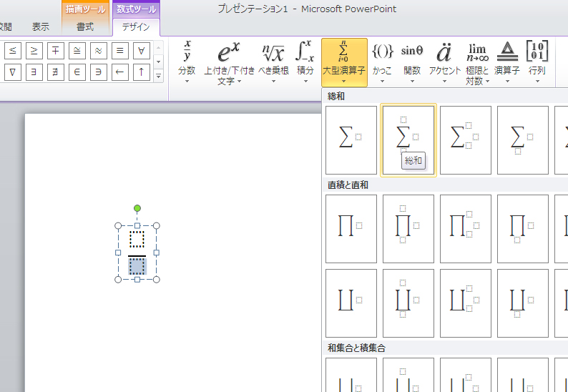
Task: Insert product with lower limit only
Action: pos(523,229)
